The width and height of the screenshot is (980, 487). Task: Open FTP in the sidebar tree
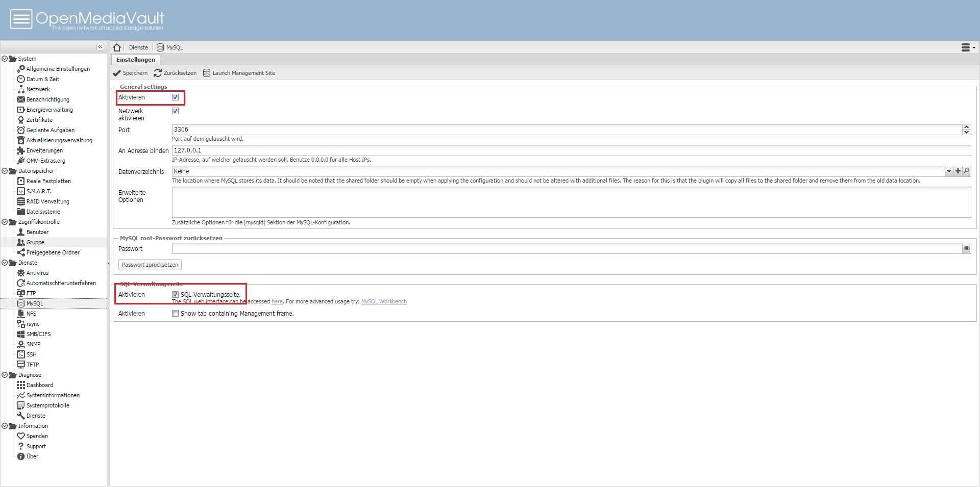click(31, 293)
